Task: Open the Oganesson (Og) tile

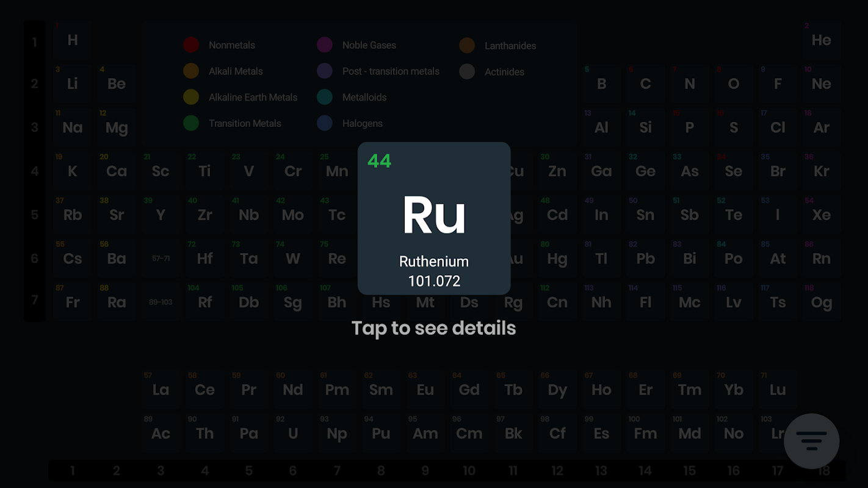Action: click(822, 303)
